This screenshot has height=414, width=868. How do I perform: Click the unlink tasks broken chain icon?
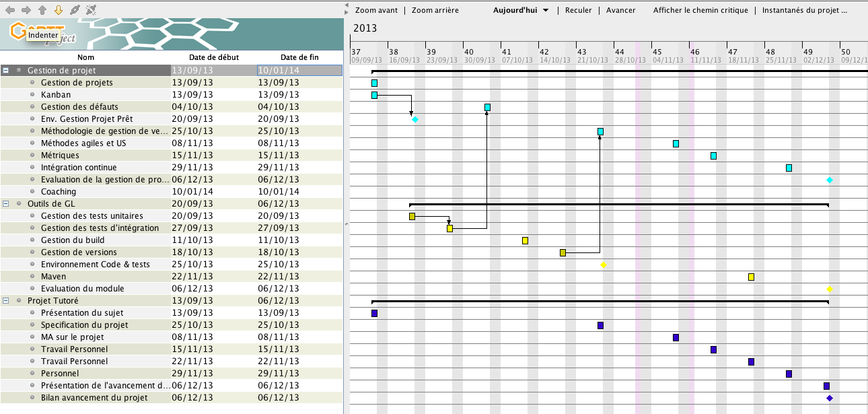(91, 10)
